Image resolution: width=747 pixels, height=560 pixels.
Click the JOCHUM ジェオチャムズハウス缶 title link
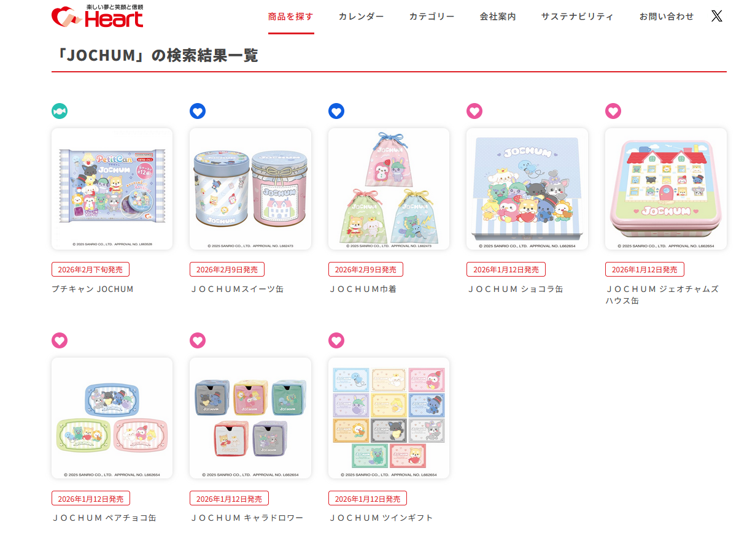pos(662,295)
